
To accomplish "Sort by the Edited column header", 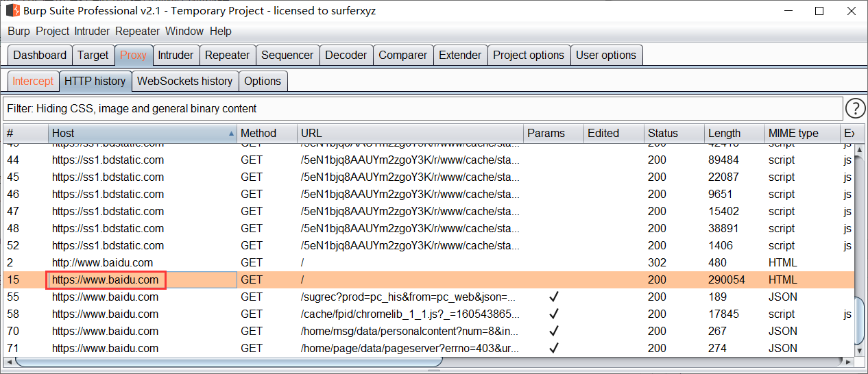I will coord(614,134).
